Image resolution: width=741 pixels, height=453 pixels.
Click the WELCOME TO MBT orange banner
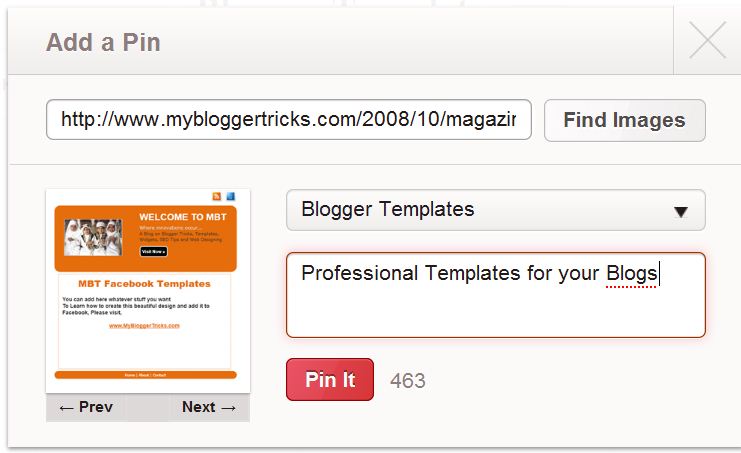pyautogui.click(x=146, y=239)
